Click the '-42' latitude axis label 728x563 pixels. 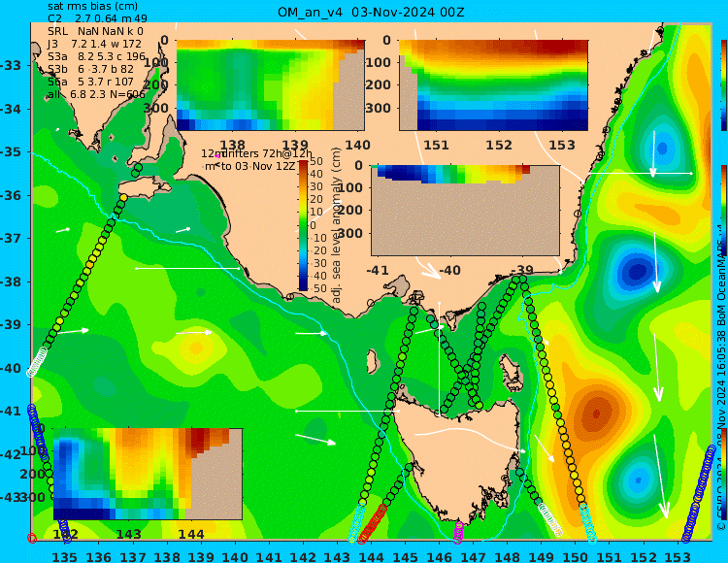pos(11,454)
